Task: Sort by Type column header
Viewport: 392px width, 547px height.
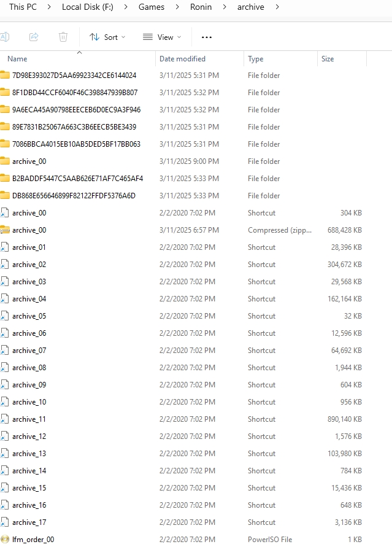Action: [x=255, y=59]
